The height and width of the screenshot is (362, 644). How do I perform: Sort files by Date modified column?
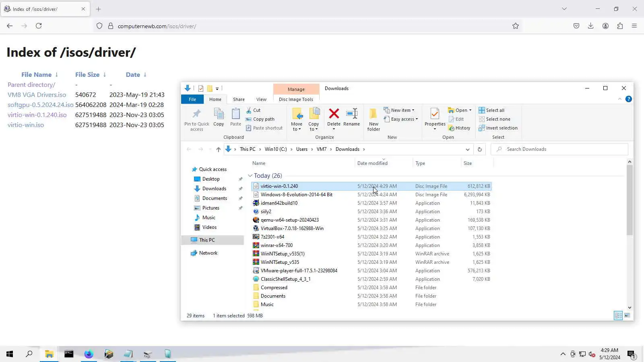click(372, 163)
